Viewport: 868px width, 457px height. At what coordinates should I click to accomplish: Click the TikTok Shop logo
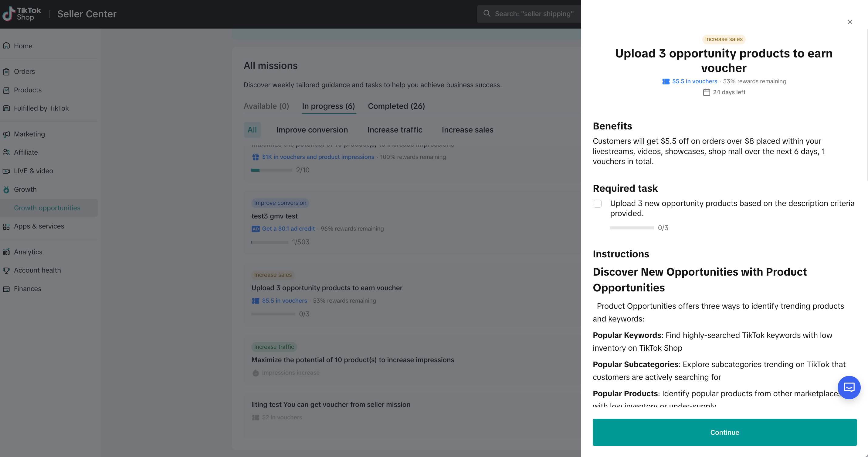pyautogui.click(x=22, y=14)
